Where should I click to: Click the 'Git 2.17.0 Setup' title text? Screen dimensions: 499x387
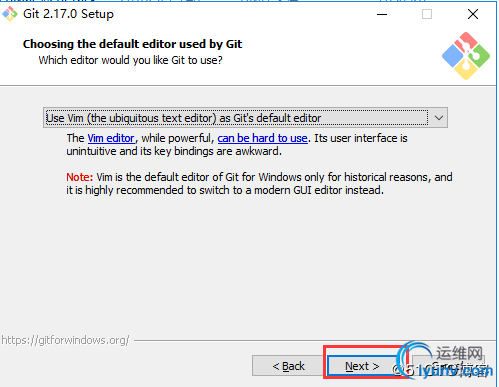68,14
